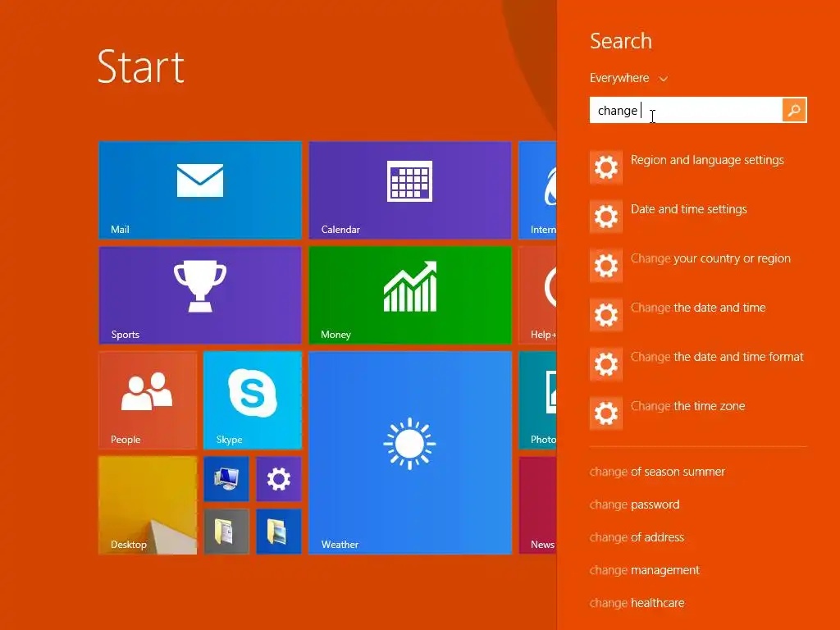Launch the Skype tile
Image resolution: width=840 pixels, height=630 pixels.
tap(253, 400)
